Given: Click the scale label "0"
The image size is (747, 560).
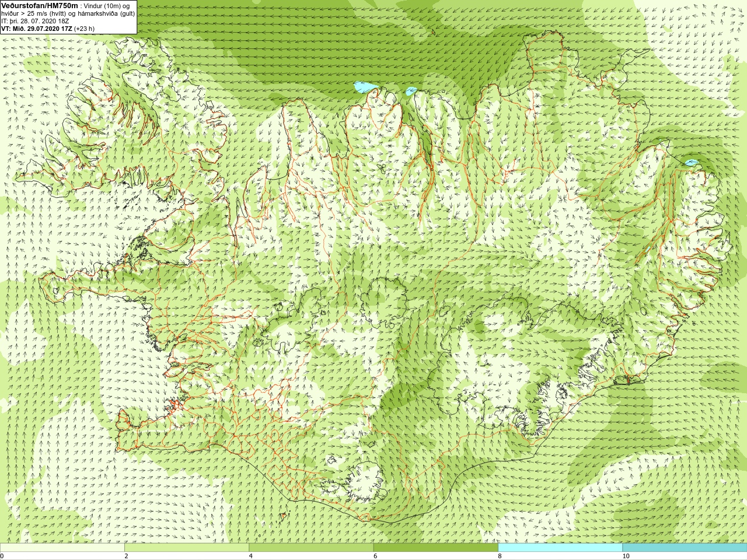Looking at the screenshot, I should pos(2,556).
